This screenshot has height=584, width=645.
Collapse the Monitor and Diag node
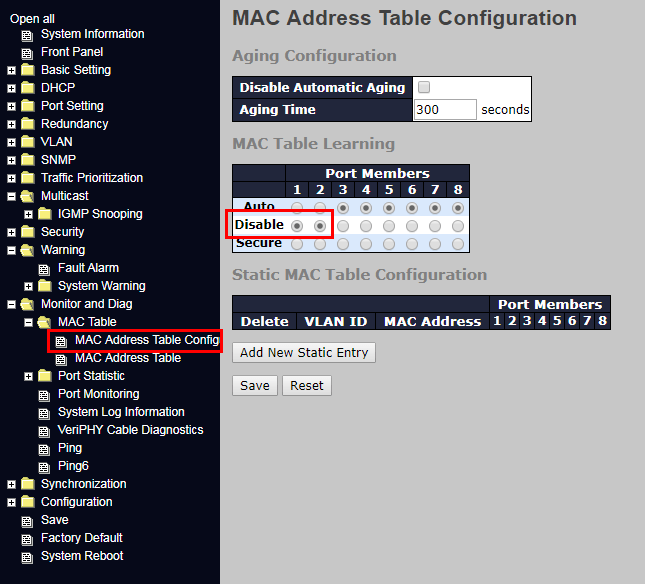click(x=12, y=304)
